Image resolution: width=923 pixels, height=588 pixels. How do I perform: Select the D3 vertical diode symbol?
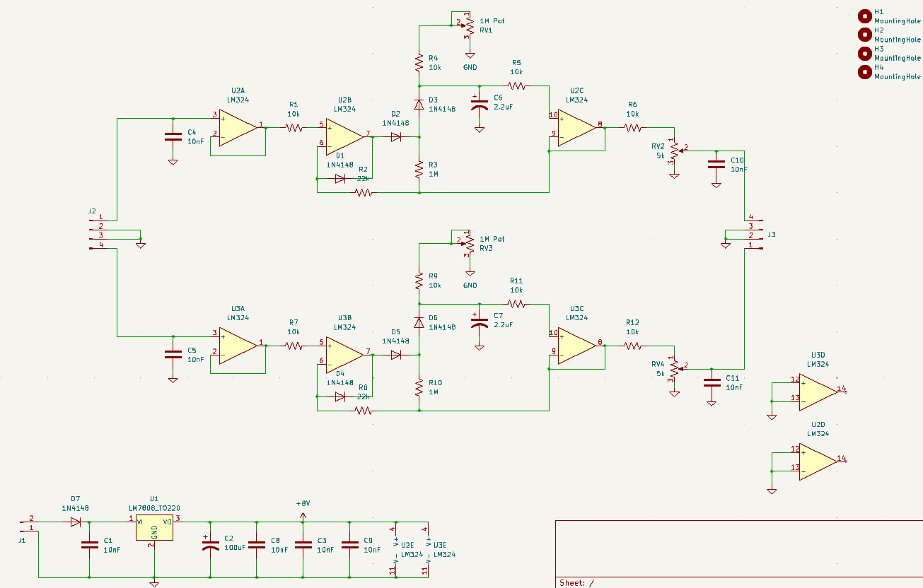pyautogui.click(x=419, y=105)
